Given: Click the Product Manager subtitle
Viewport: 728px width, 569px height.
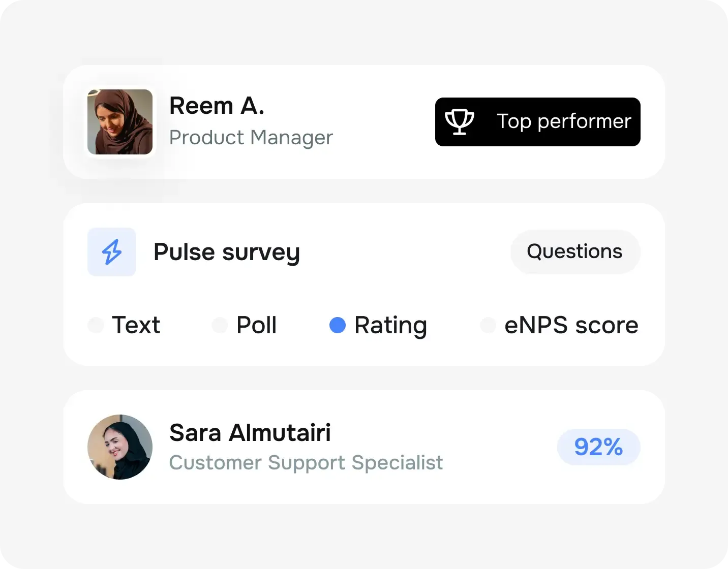Looking at the screenshot, I should 251,137.
